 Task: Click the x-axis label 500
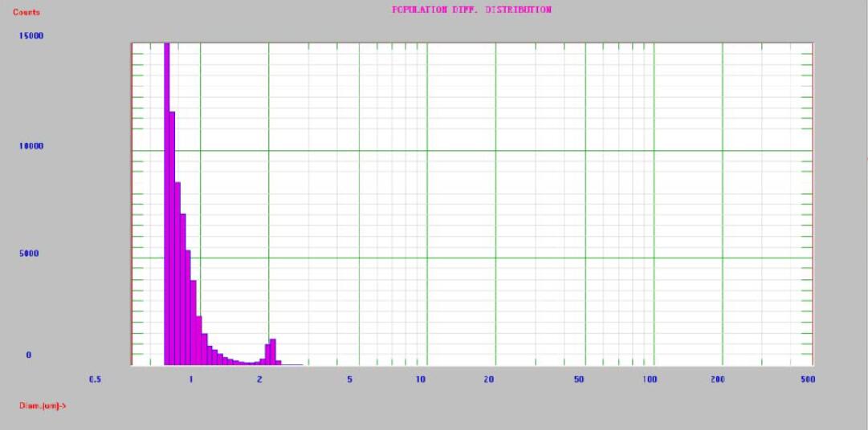tap(807, 379)
